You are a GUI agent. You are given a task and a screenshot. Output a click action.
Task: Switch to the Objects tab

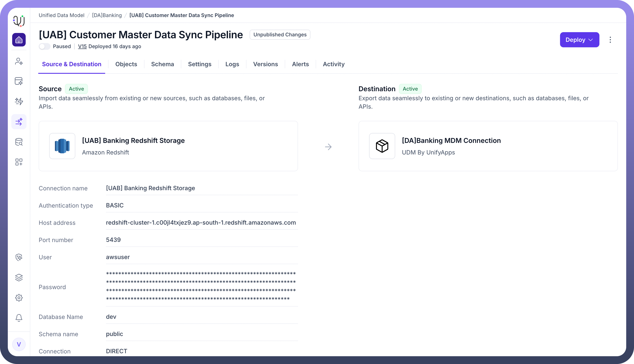click(126, 64)
